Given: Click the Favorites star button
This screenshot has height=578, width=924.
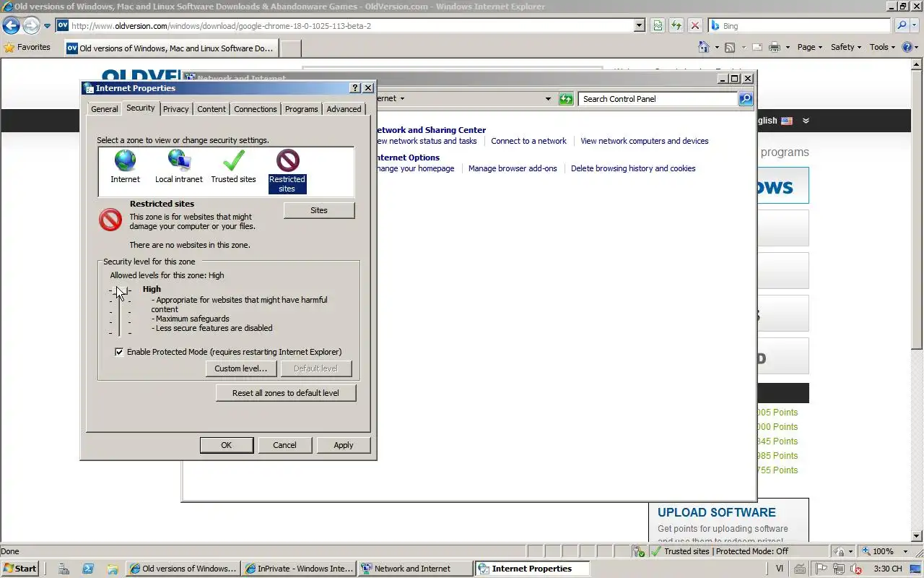Looking at the screenshot, I should tap(27, 47).
